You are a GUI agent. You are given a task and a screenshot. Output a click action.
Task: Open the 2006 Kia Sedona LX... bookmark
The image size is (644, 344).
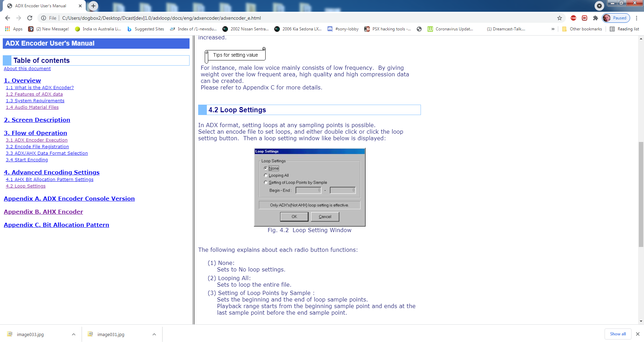[x=298, y=29]
